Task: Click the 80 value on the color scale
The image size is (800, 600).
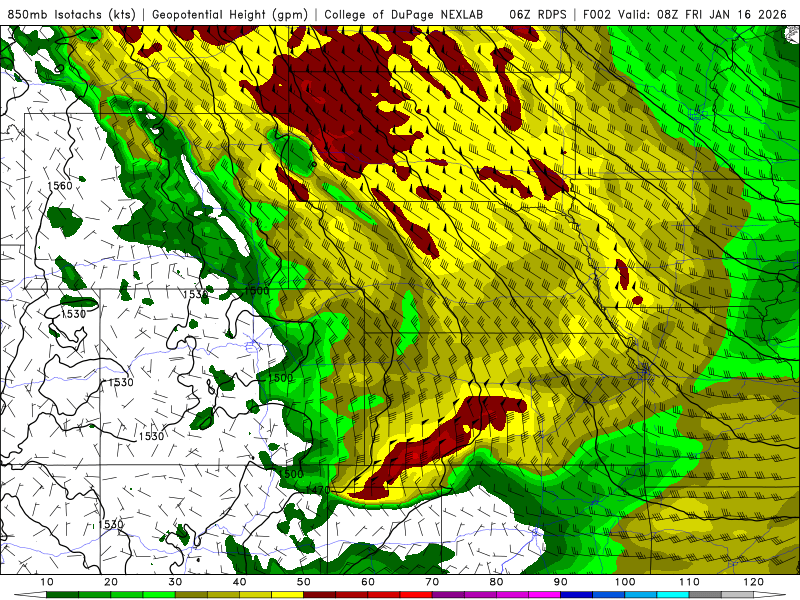Action: 496,582
